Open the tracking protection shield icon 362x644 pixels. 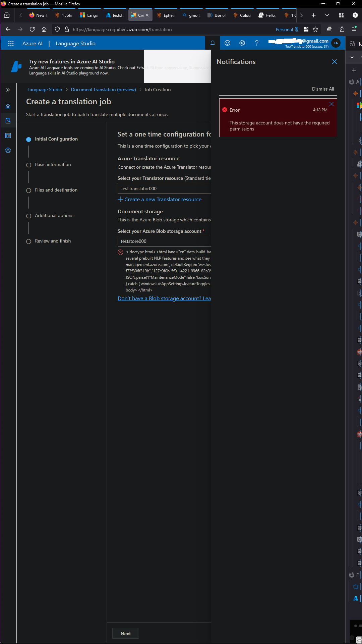click(x=57, y=29)
